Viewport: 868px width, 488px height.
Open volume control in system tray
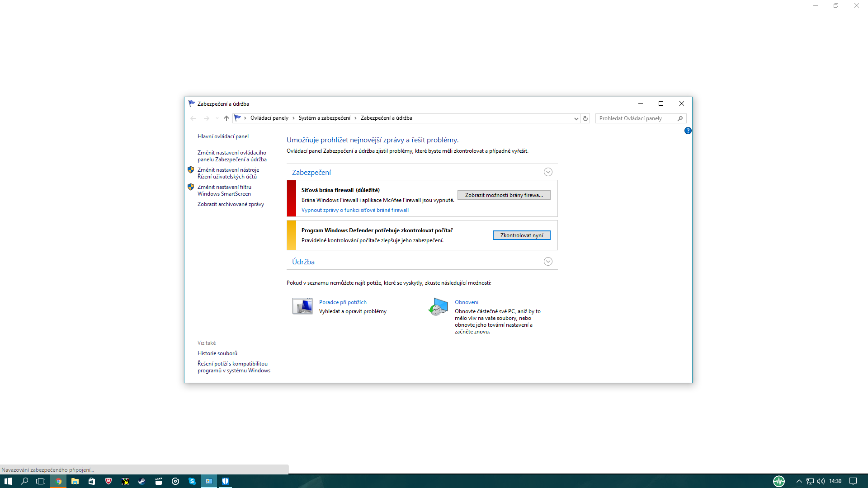coord(821,481)
